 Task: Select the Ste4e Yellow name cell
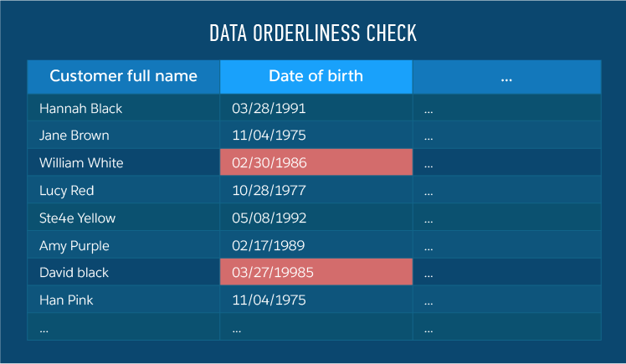(x=78, y=218)
